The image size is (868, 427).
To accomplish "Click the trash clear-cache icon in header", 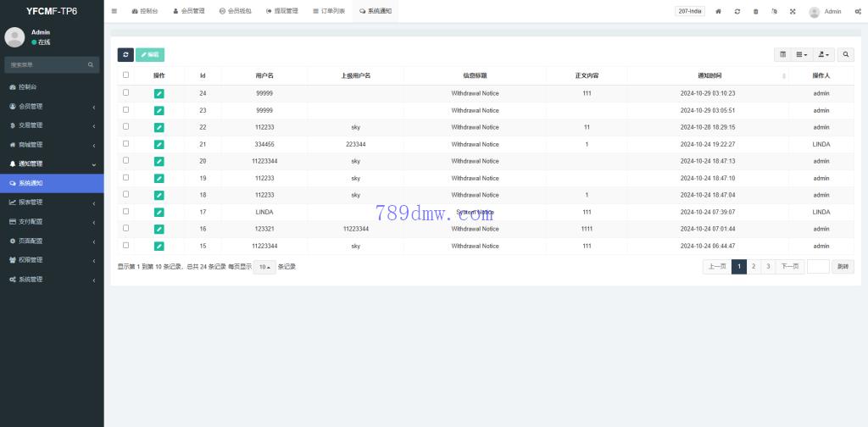I will [755, 12].
